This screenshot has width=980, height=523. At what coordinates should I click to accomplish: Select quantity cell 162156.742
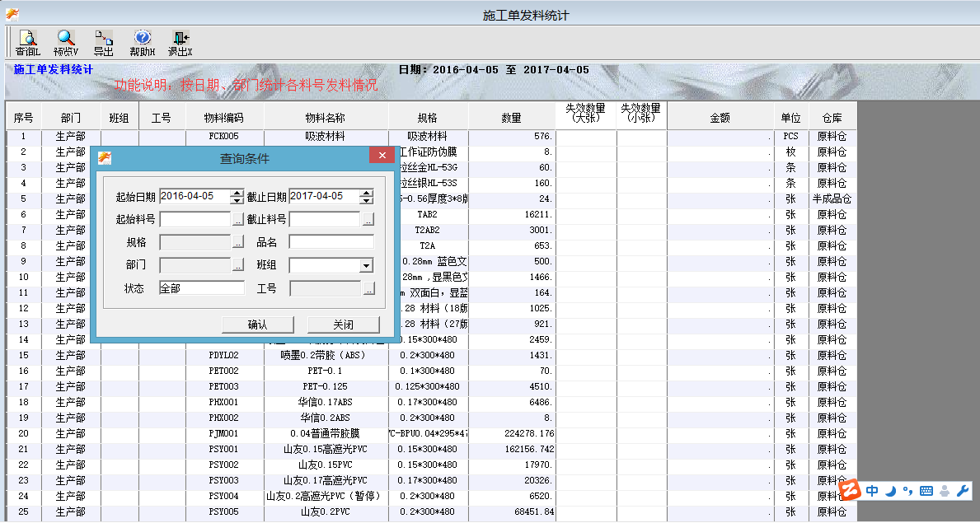(512, 449)
